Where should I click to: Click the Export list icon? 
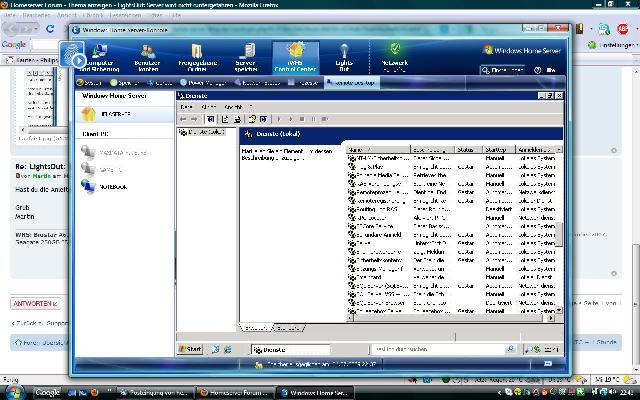tap(237, 119)
